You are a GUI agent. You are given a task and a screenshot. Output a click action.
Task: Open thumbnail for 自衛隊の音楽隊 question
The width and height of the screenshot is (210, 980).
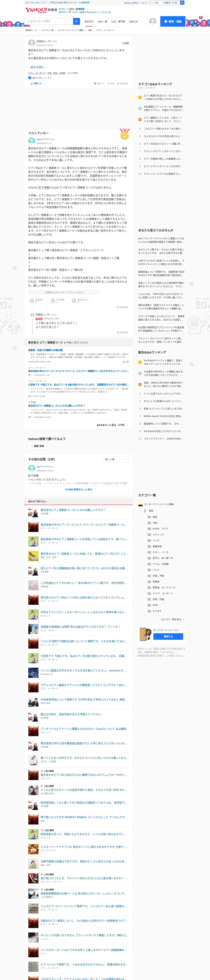33,629
